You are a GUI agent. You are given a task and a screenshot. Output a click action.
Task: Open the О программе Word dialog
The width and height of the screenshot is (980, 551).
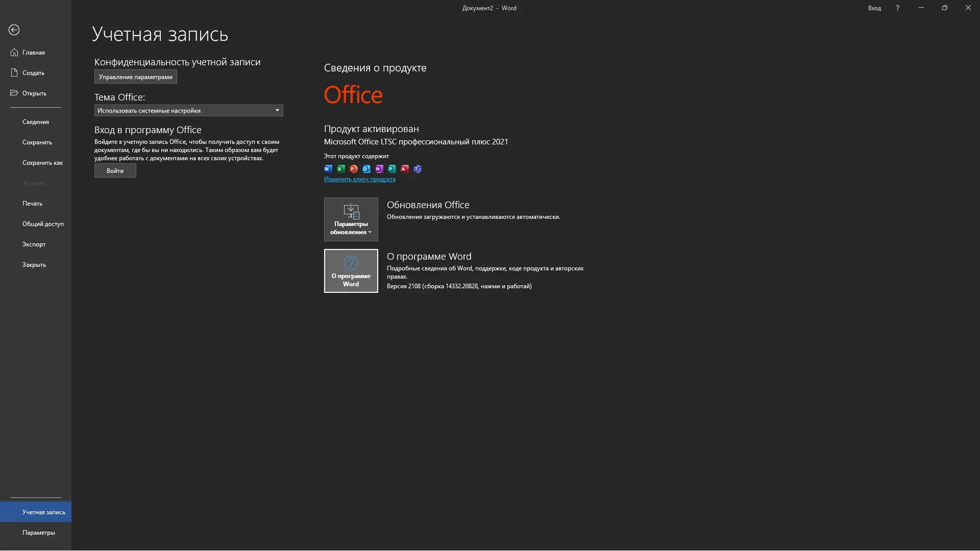(351, 271)
